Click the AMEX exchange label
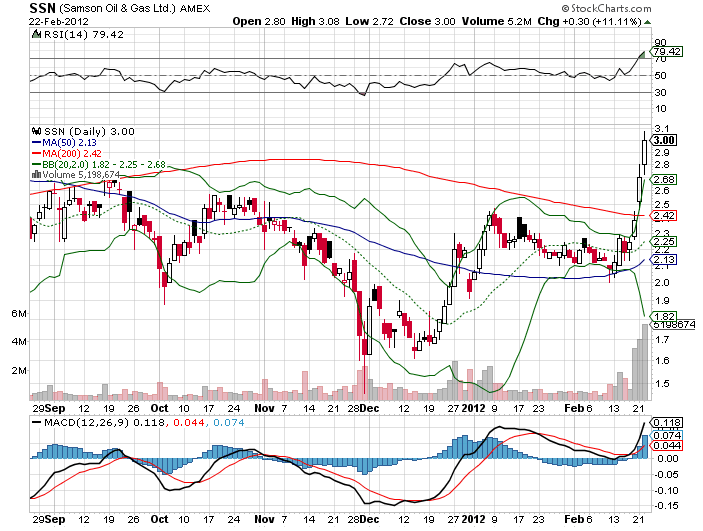This screenshot has height=531, width=703. pyautogui.click(x=195, y=9)
